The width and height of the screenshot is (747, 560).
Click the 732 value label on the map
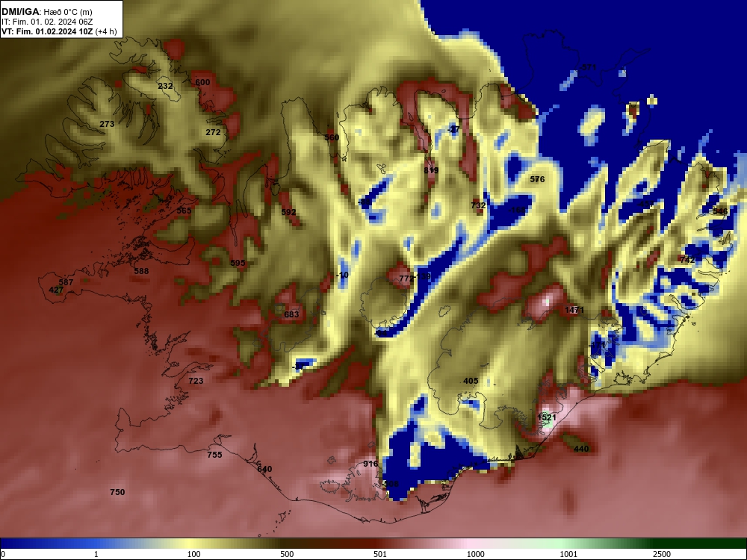pos(478,206)
